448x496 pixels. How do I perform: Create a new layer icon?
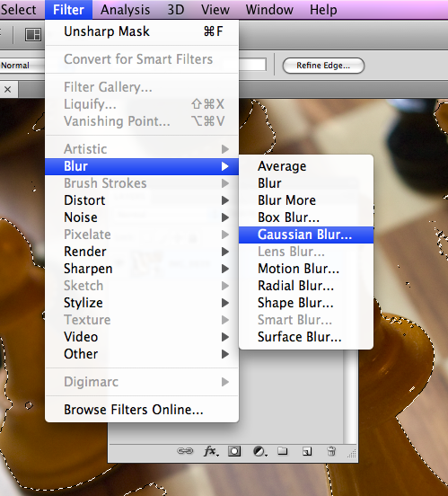click(307, 451)
